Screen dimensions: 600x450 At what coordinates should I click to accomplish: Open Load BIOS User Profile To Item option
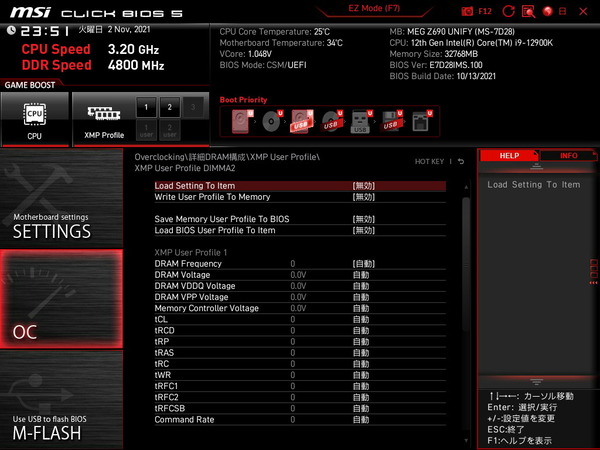click(x=300, y=230)
